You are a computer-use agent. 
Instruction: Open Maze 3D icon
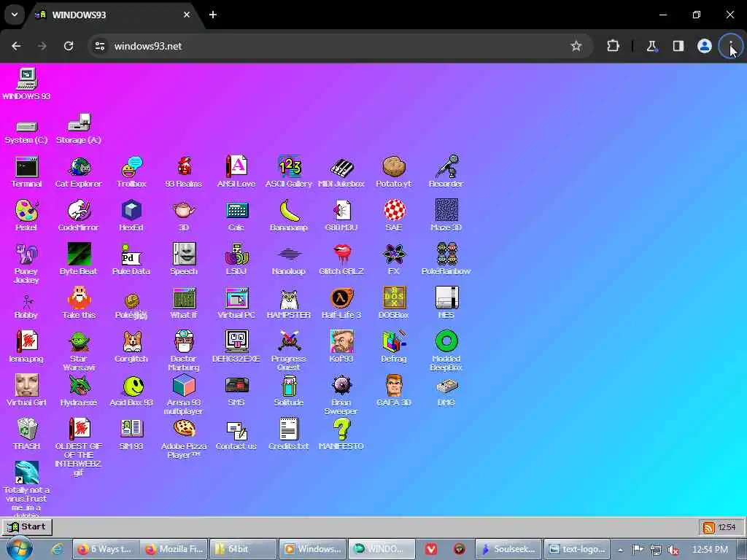click(x=446, y=211)
